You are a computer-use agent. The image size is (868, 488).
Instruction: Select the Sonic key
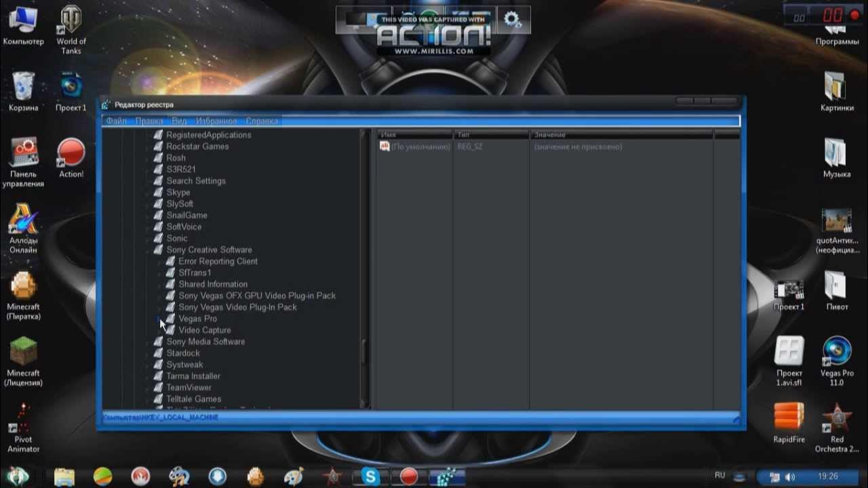coord(176,239)
